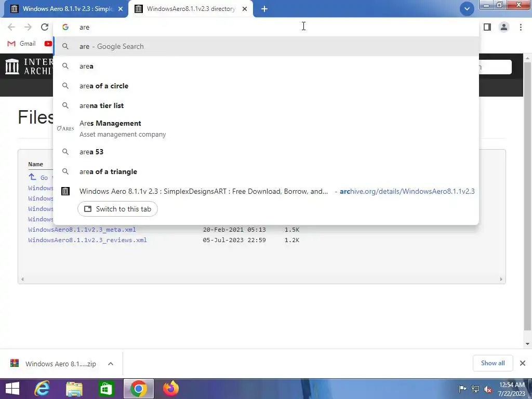532x399 pixels.
Task: Open a new tab with plus button
Action: click(x=264, y=9)
